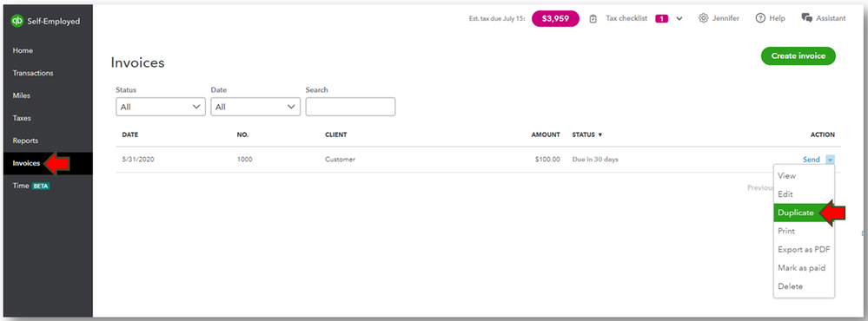
Task: Open the Tax checklist clipboard icon
Action: [x=593, y=19]
